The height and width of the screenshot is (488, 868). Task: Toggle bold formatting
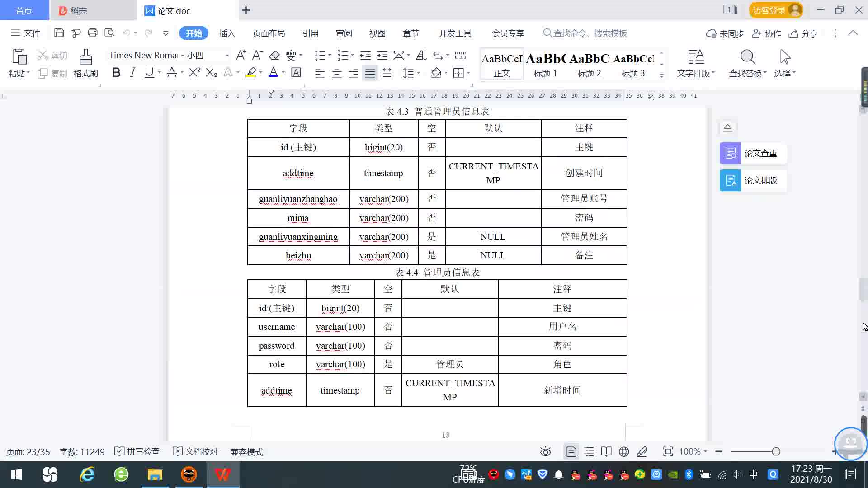point(116,73)
